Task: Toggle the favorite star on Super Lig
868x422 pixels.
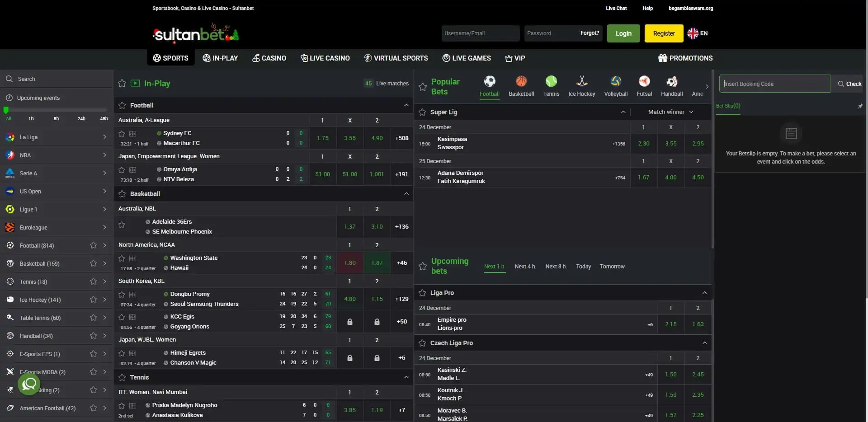Action: (x=423, y=112)
